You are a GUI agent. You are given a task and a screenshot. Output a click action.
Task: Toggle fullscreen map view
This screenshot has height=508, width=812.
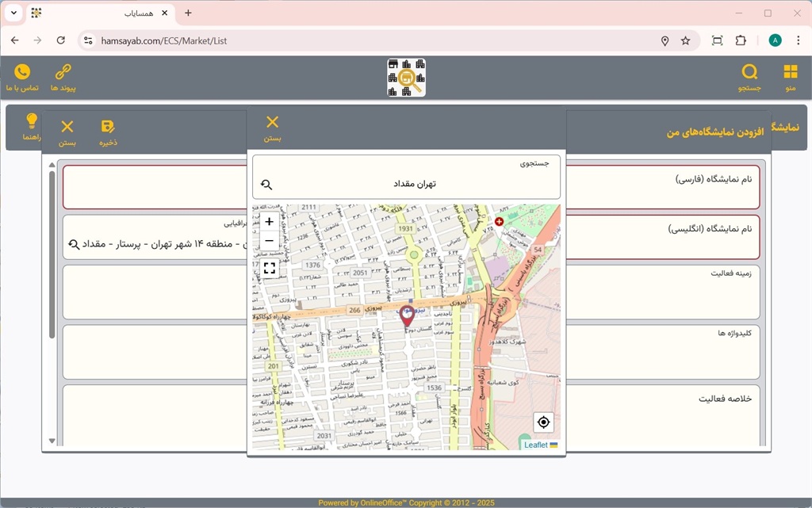(x=270, y=268)
